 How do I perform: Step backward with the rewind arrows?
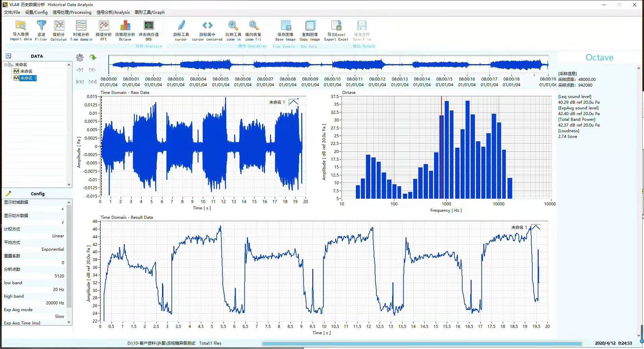pos(80,70)
